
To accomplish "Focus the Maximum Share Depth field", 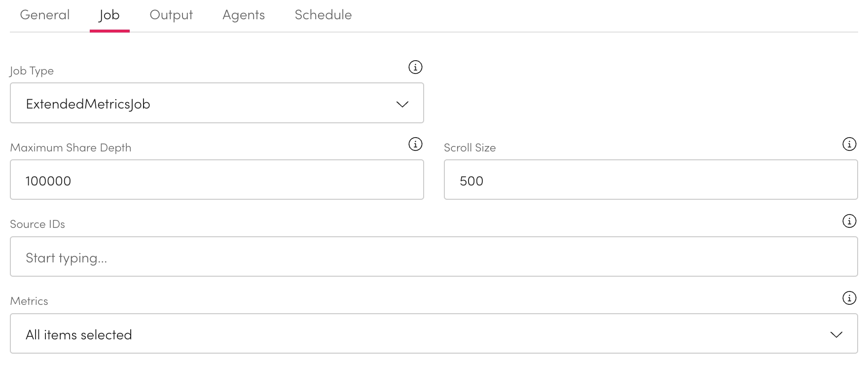I will tap(217, 180).
